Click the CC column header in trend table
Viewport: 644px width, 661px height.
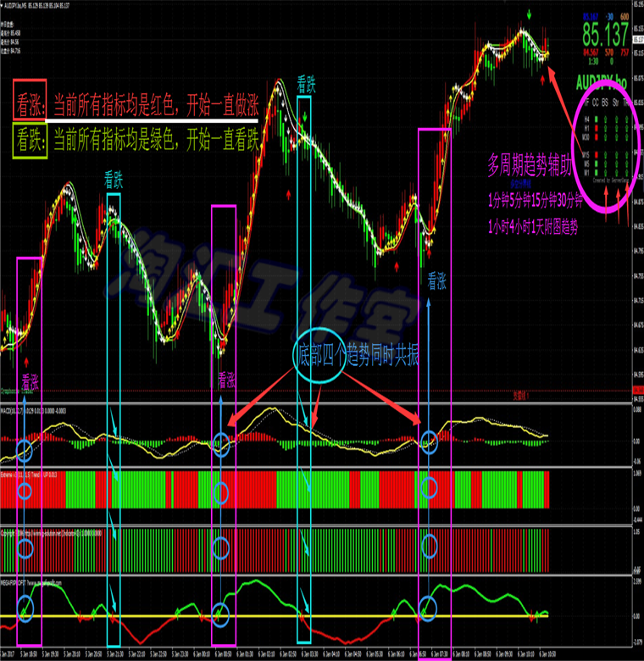(596, 103)
